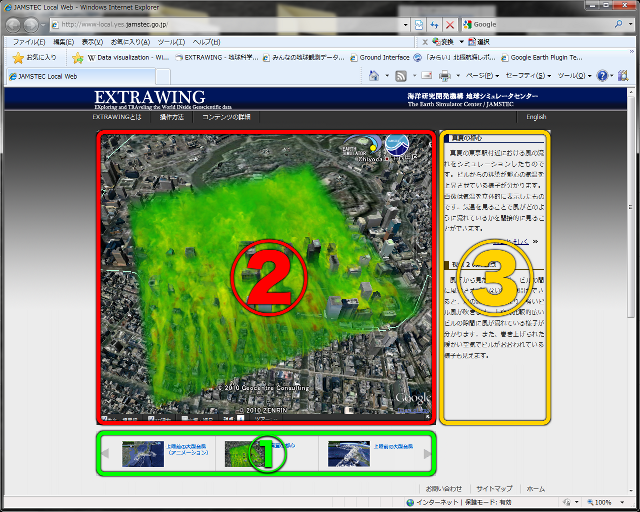Open the 編集(E) menu
This screenshot has width=640, height=512.
point(63,42)
